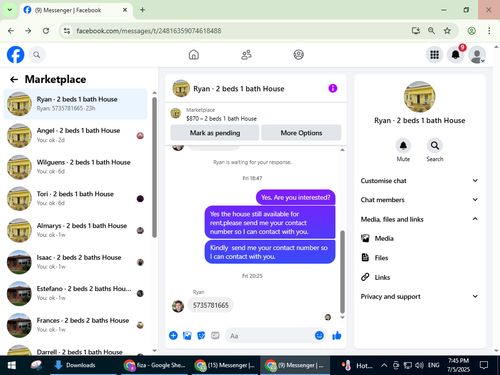
Task: Collapse the Media, files and links section
Action: pyautogui.click(x=419, y=219)
